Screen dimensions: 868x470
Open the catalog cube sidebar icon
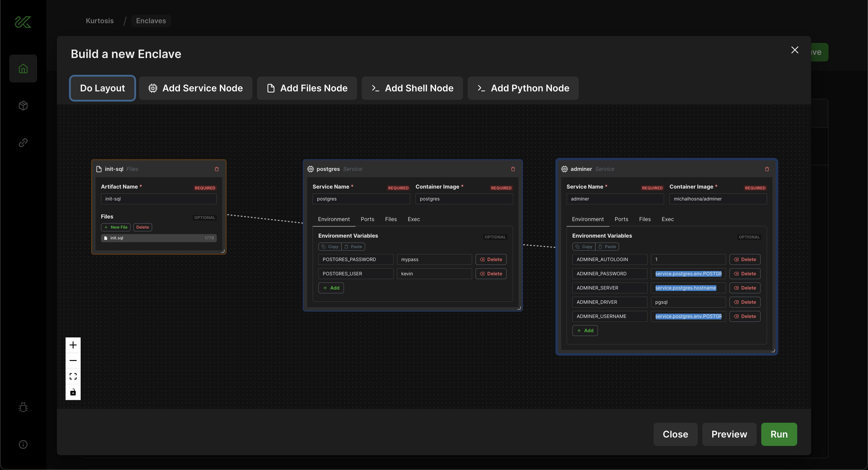pyautogui.click(x=23, y=106)
